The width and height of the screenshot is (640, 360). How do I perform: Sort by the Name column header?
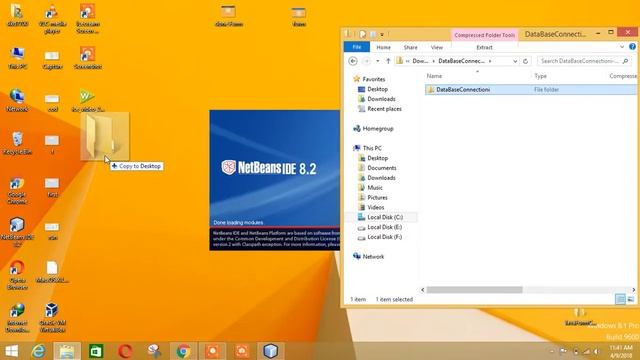pos(434,76)
